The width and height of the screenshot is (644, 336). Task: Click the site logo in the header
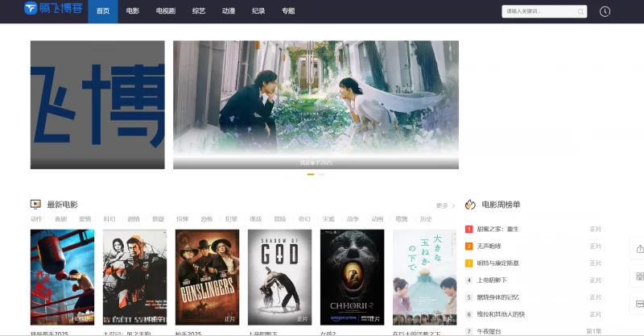52,10
